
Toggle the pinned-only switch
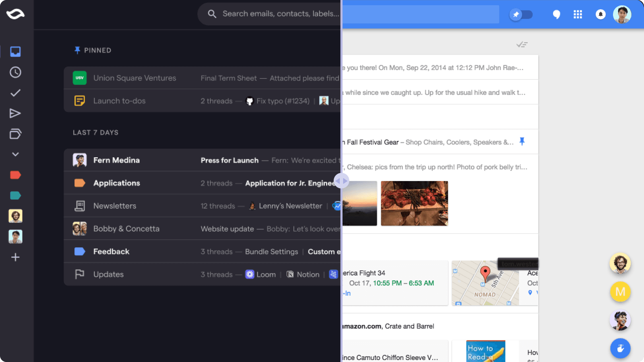point(521,15)
